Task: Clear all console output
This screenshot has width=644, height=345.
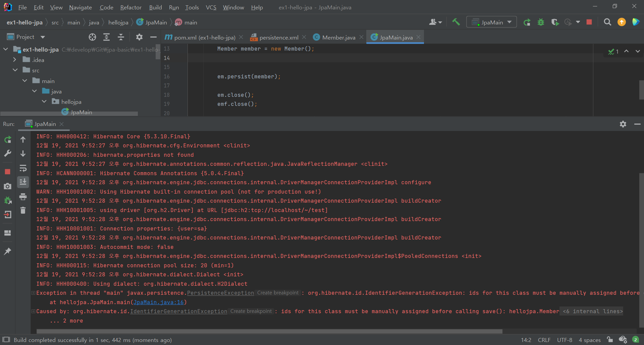Action: (x=23, y=210)
